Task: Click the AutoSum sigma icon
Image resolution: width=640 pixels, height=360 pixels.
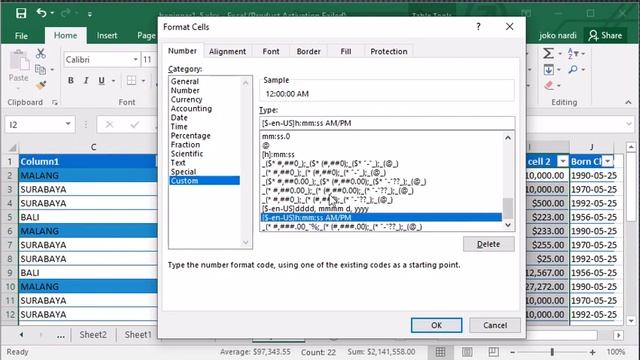Action: pyautogui.click(x=549, y=53)
